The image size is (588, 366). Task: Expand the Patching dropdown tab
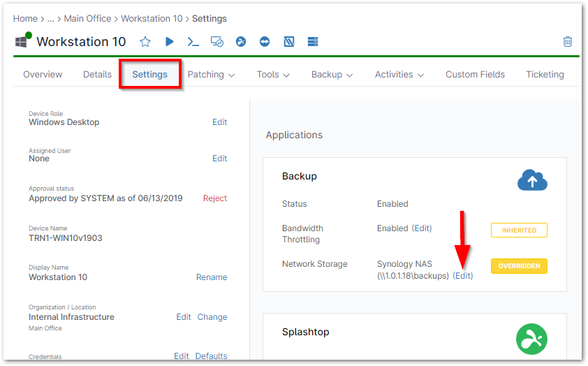pyautogui.click(x=211, y=75)
